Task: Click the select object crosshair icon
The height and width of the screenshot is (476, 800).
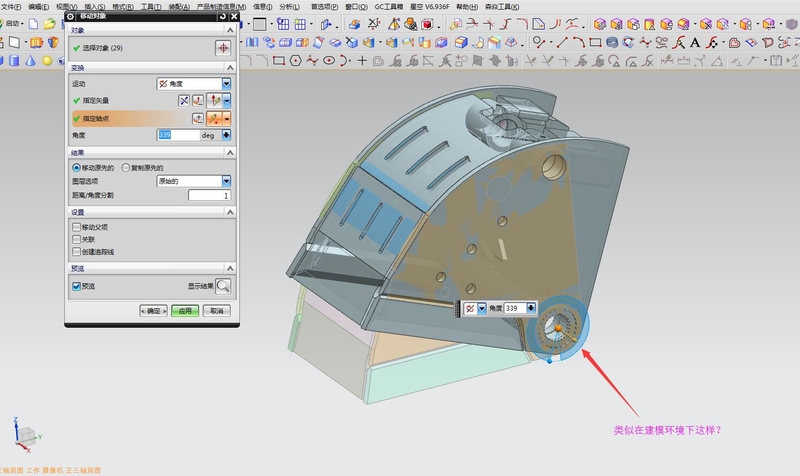Action: click(x=223, y=48)
